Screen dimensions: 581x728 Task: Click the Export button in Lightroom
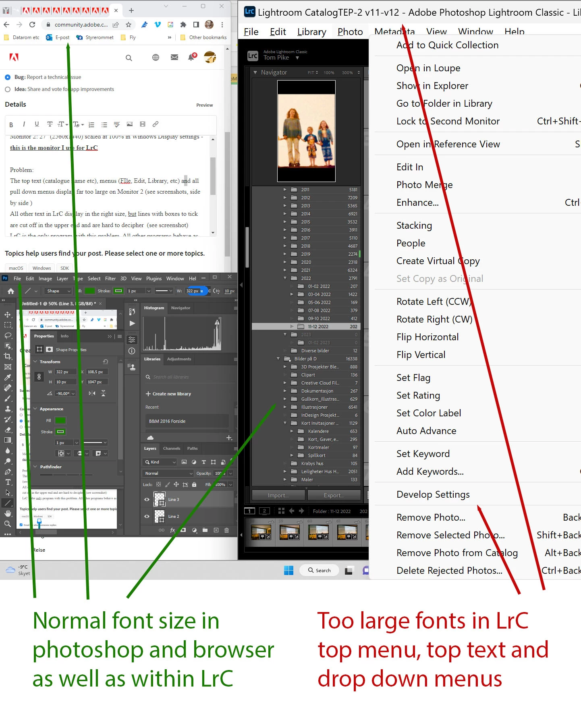[334, 495]
